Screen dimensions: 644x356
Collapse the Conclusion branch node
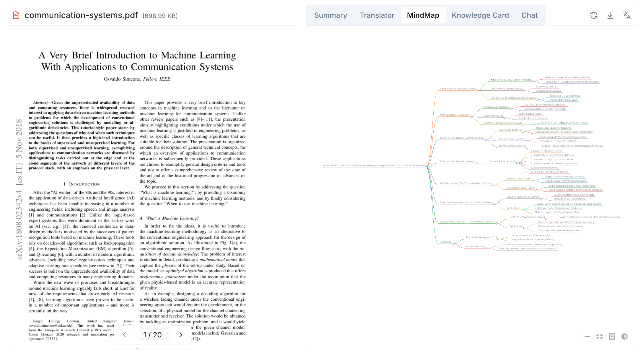pos(453,244)
